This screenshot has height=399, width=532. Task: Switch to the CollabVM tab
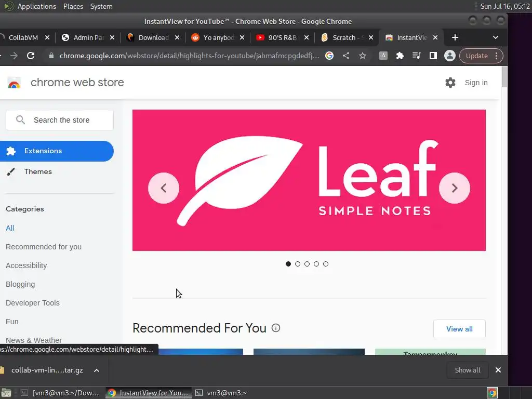point(23,37)
